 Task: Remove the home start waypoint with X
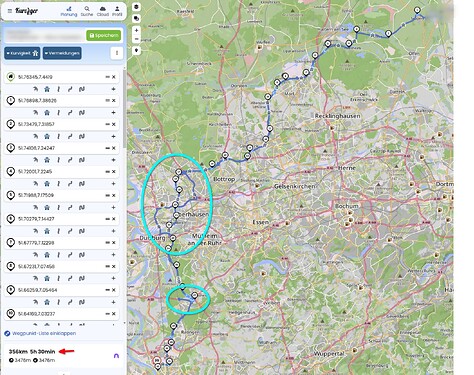click(114, 77)
